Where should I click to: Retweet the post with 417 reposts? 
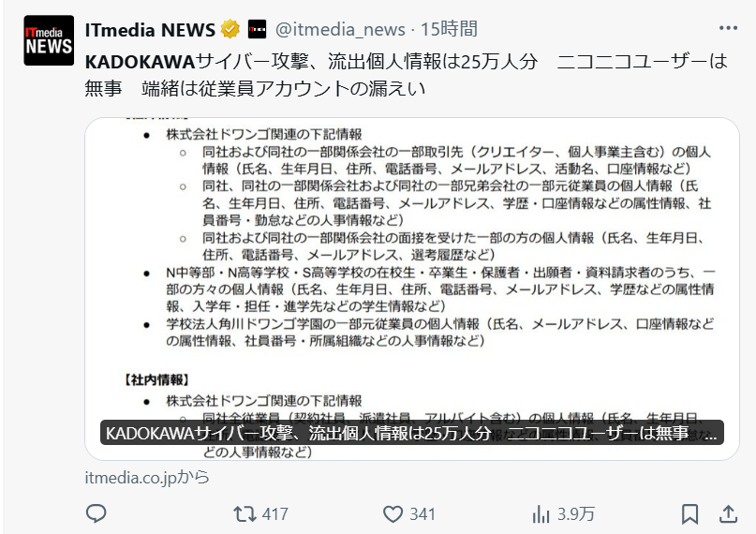point(245,514)
